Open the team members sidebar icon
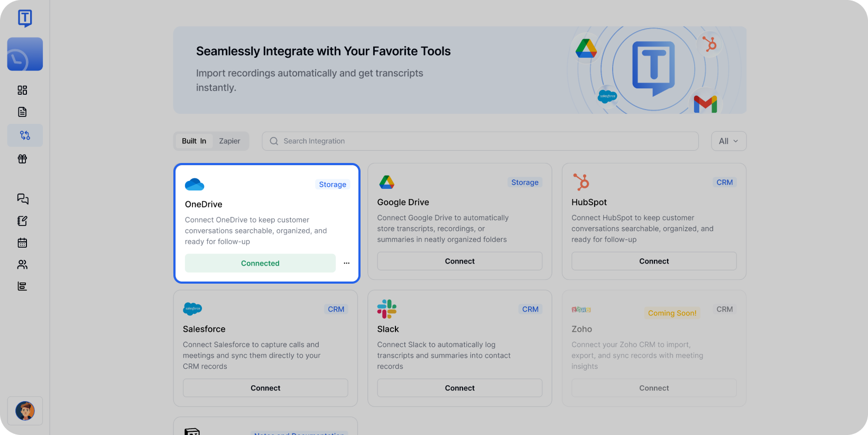 [x=22, y=265]
